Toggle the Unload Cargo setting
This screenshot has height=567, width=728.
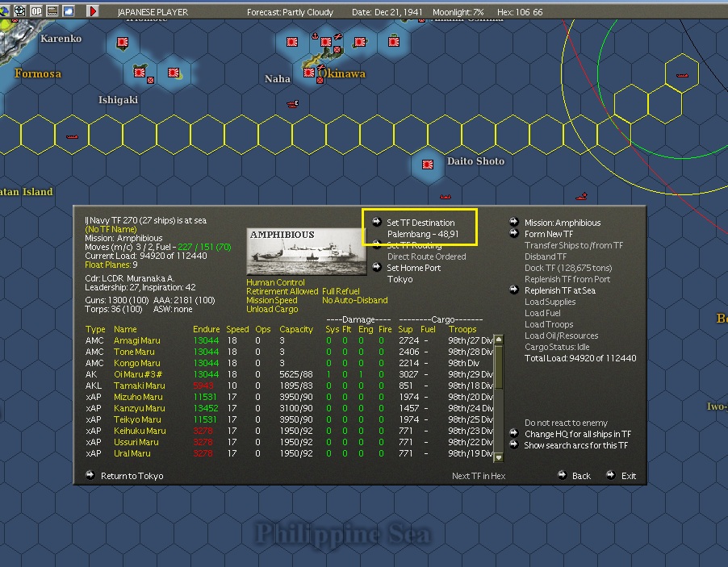[272, 309]
